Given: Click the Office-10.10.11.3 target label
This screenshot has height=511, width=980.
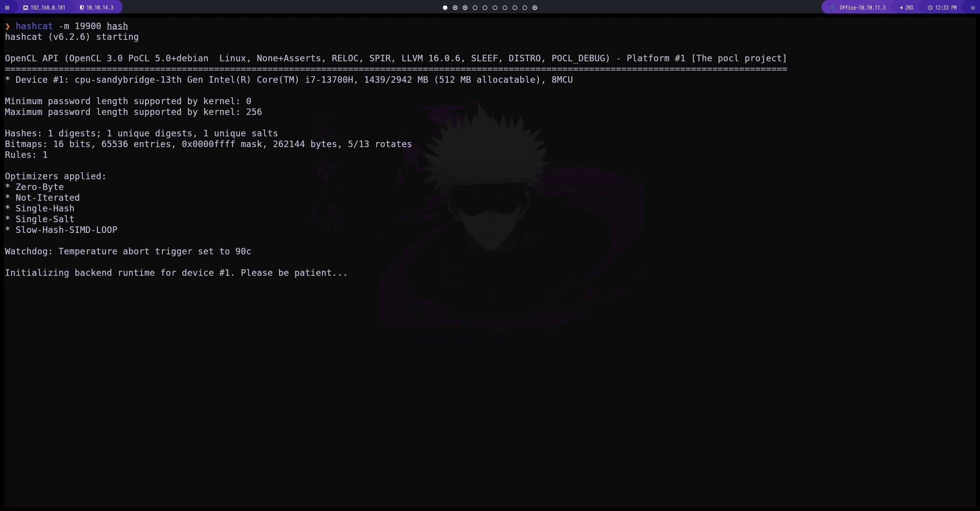Looking at the screenshot, I should pyautogui.click(x=862, y=8).
